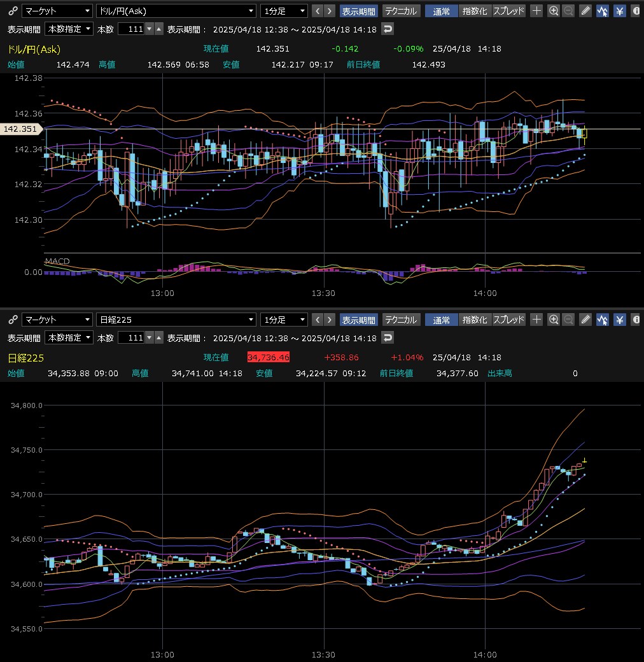Open the info icon in 日経225 toolbar
This screenshot has height=662, width=644.
coord(636,320)
